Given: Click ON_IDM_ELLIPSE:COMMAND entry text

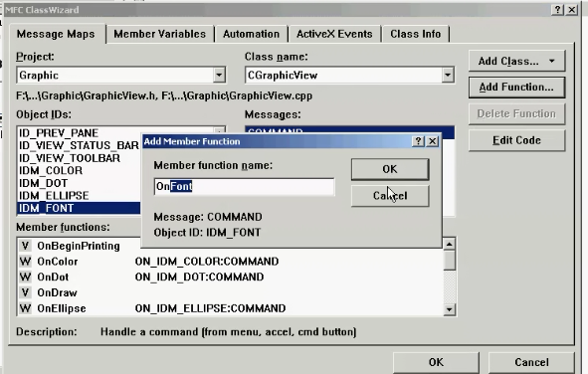Looking at the screenshot, I should [x=210, y=308].
